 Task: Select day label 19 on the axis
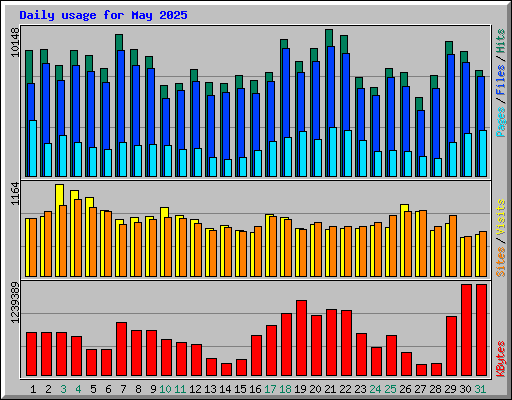pos(300,389)
